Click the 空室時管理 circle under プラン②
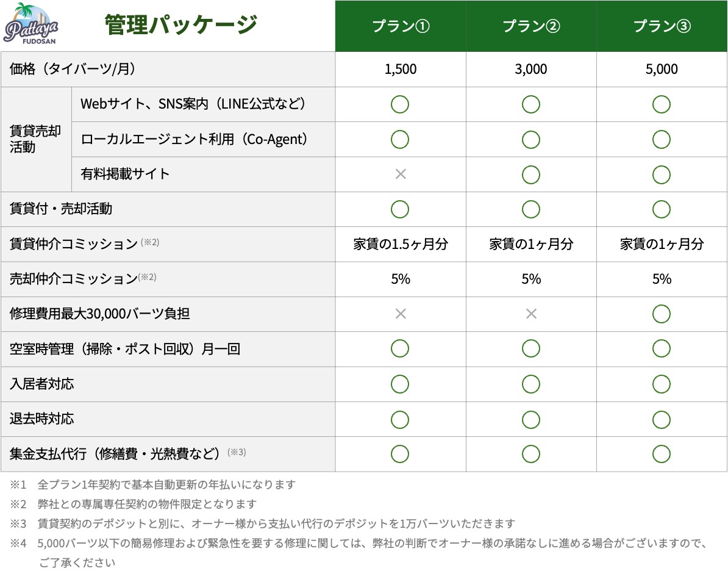Screen dimensions: 728x576 click(x=530, y=349)
